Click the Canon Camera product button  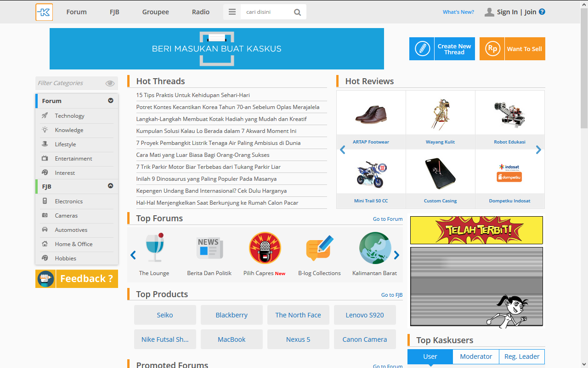365,339
